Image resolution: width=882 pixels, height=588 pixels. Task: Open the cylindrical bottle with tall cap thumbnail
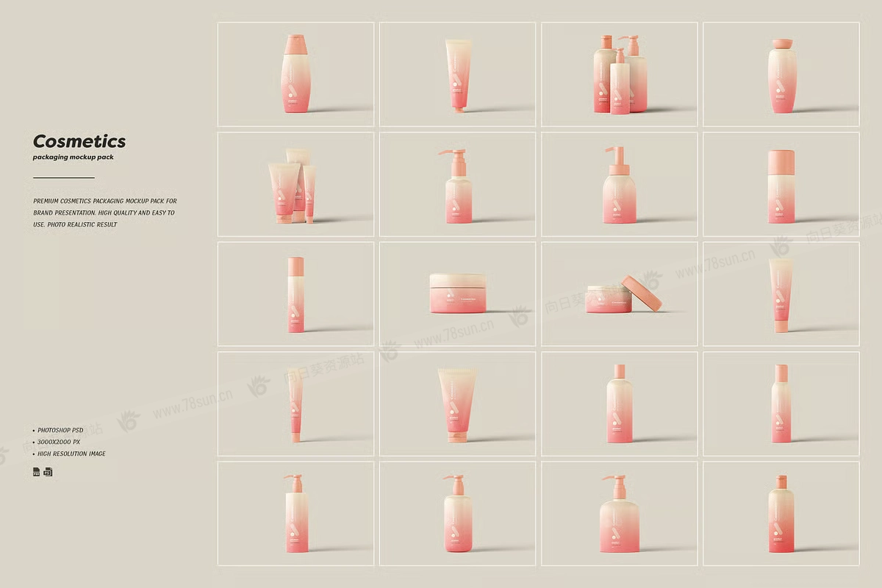(x=781, y=184)
